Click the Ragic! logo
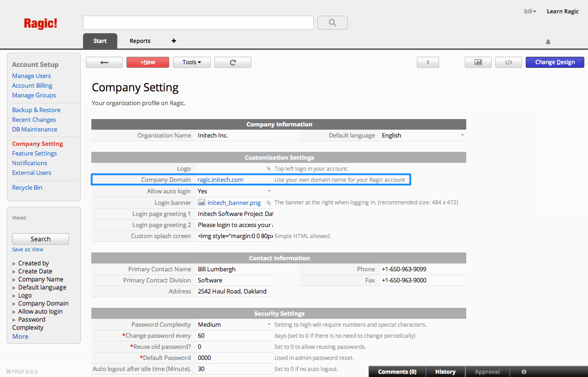This screenshot has height=377, width=588. coord(41,24)
